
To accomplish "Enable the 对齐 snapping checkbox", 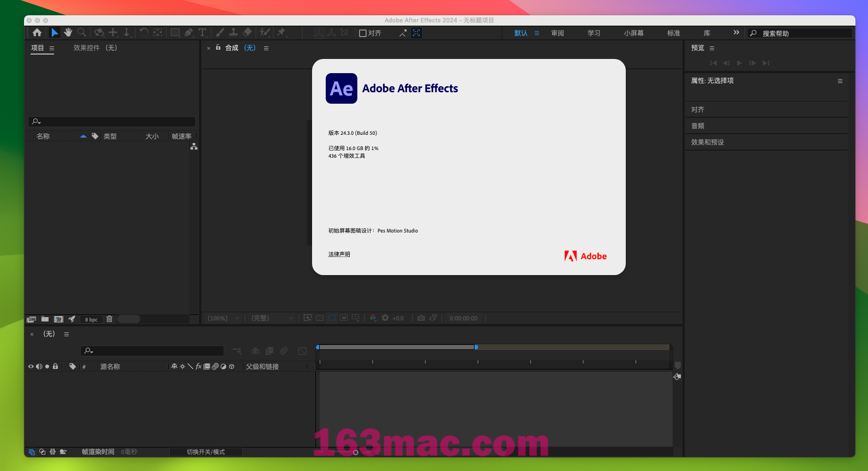I will [x=362, y=33].
